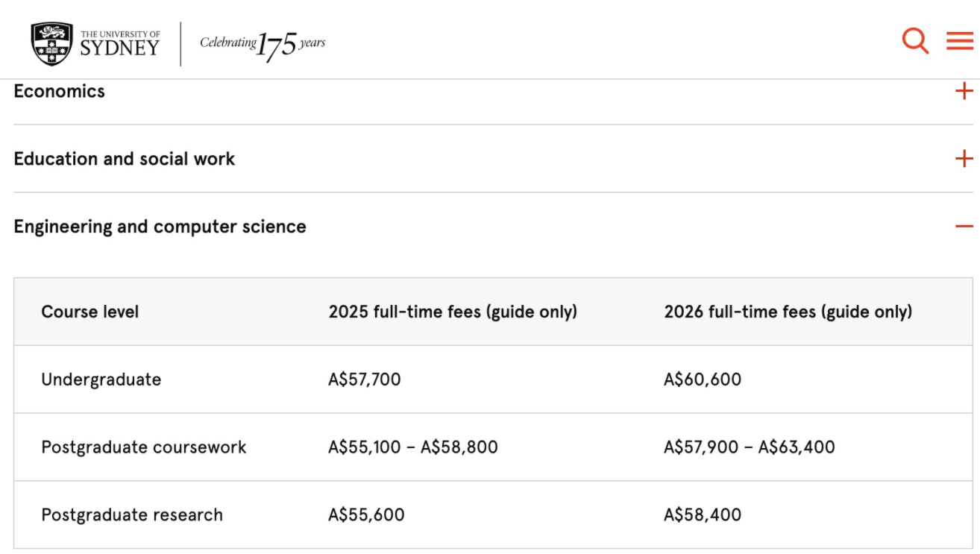980x554 pixels.
Task: Click the Course level column header
Action: (x=90, y=312)
